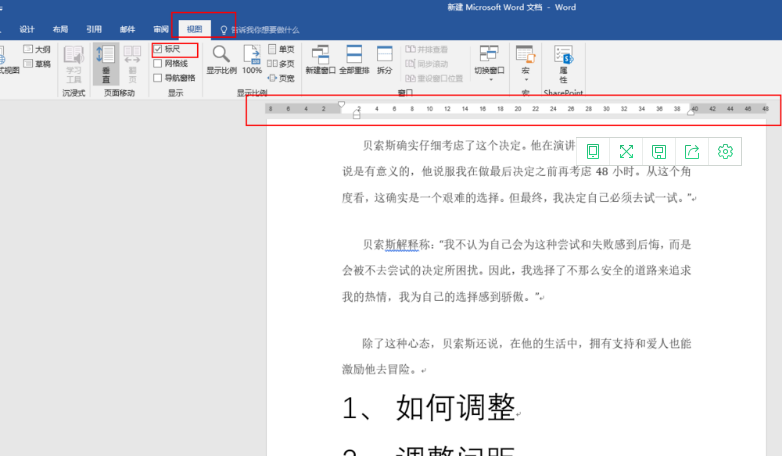Click the line starting "我的热情,我为自己的选择"
Screen dimensions: 782x456
[x=442, y=297]
